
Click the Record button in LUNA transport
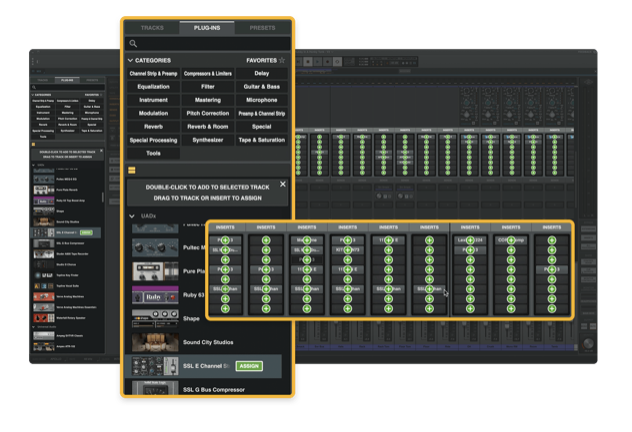pos(328,62)
